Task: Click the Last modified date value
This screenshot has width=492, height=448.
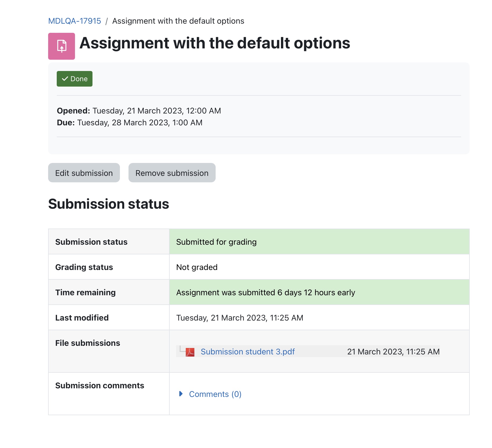Action: pos(240,318)
